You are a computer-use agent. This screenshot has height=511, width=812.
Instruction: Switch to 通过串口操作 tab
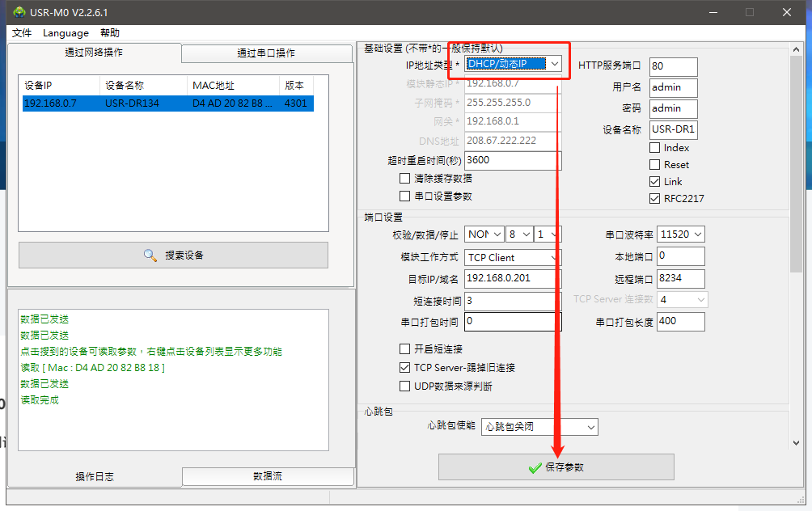point(267,53)
